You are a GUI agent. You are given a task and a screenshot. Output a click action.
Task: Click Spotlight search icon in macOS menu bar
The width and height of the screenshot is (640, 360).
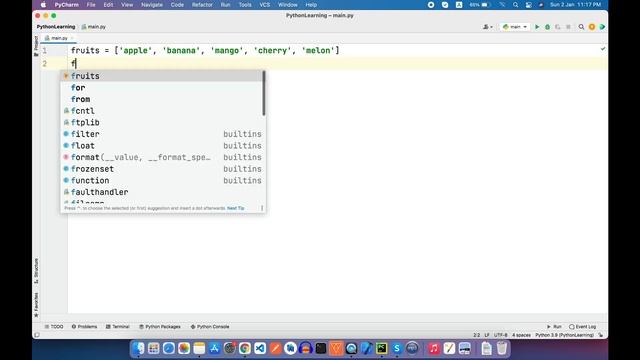tap(516, 5)
